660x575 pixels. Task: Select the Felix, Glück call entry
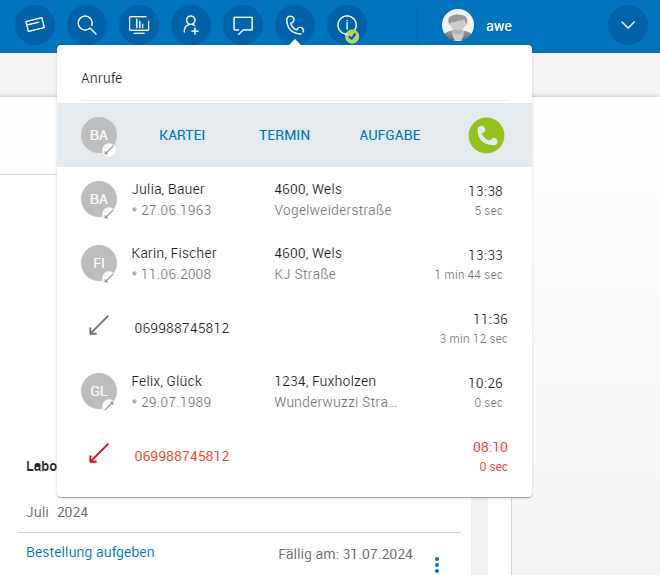295,391
